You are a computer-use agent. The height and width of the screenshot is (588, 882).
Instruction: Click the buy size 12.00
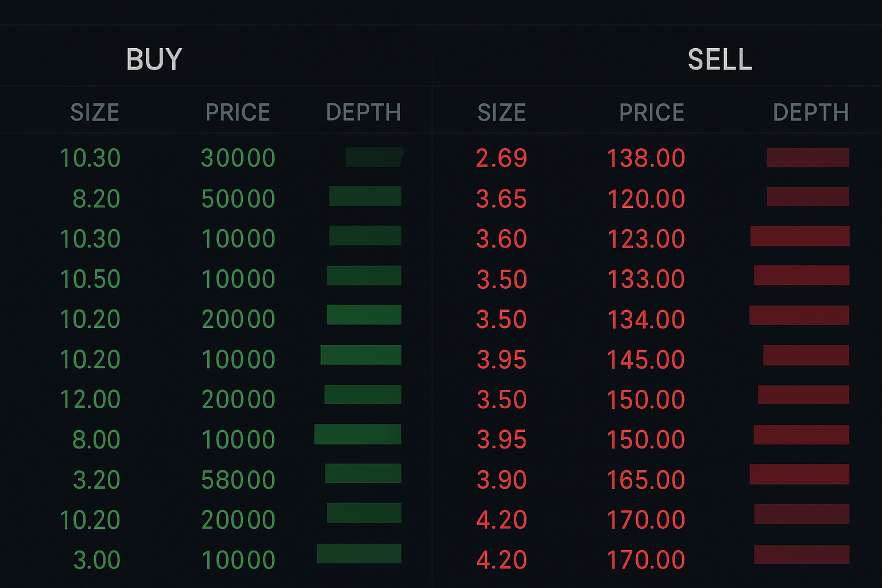(x=90, y=399)
